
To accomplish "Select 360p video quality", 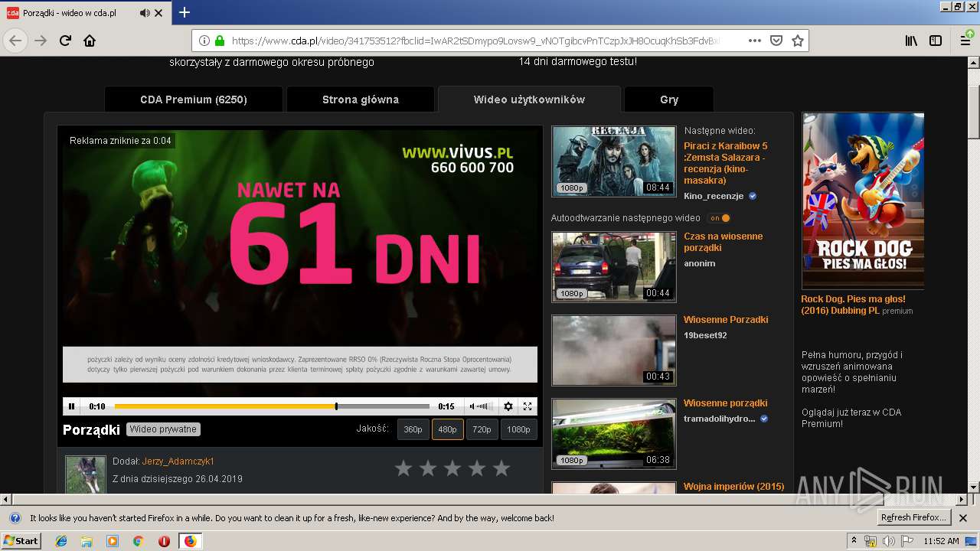I will 413,429.
